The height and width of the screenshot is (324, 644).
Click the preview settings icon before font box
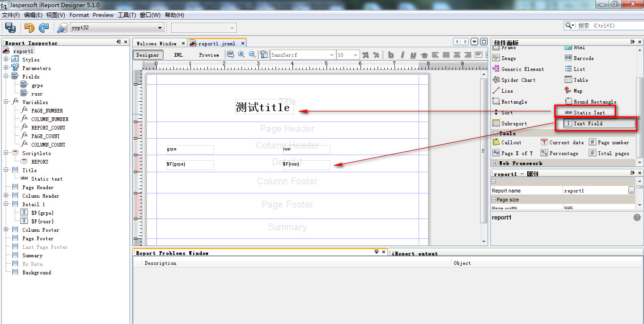[x=264, y=54]
